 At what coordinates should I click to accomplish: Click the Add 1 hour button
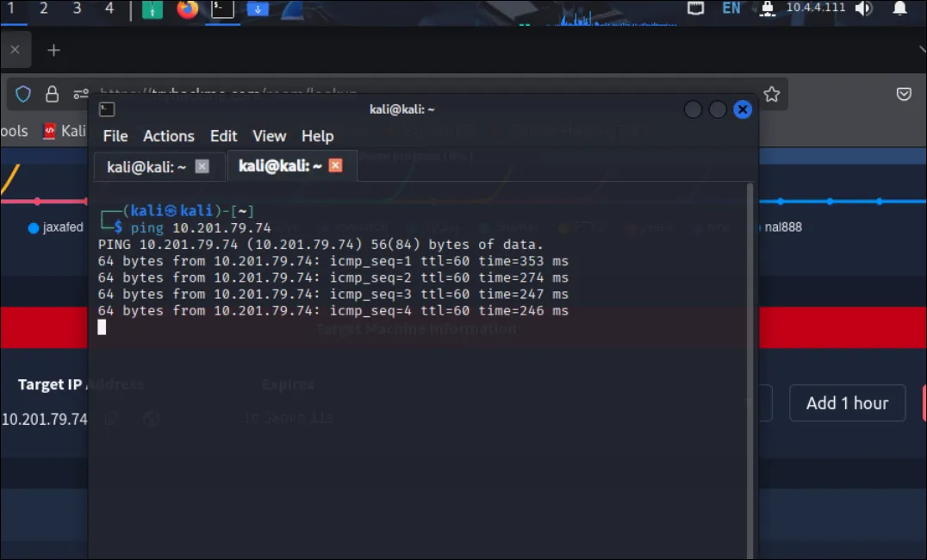pyautogui.click(x=847, y=403)
